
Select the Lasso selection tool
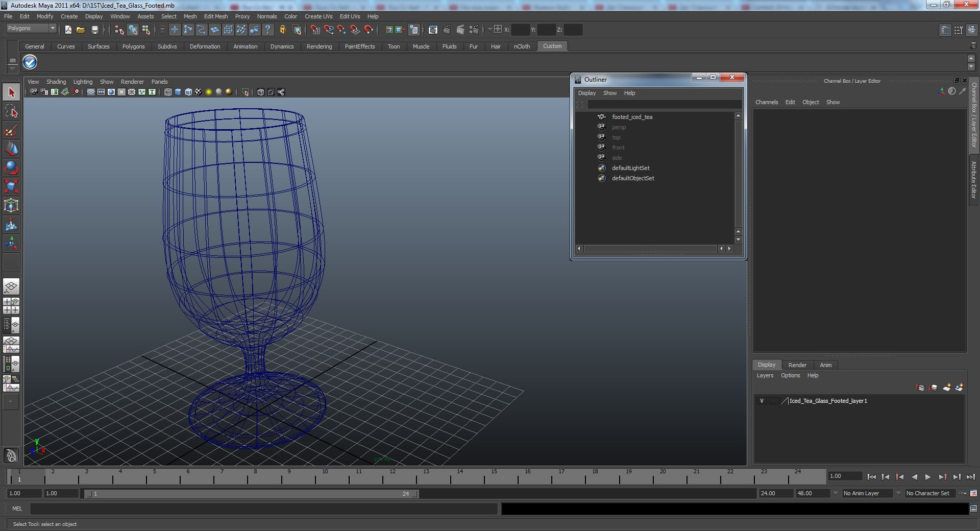tap(11, 111)
